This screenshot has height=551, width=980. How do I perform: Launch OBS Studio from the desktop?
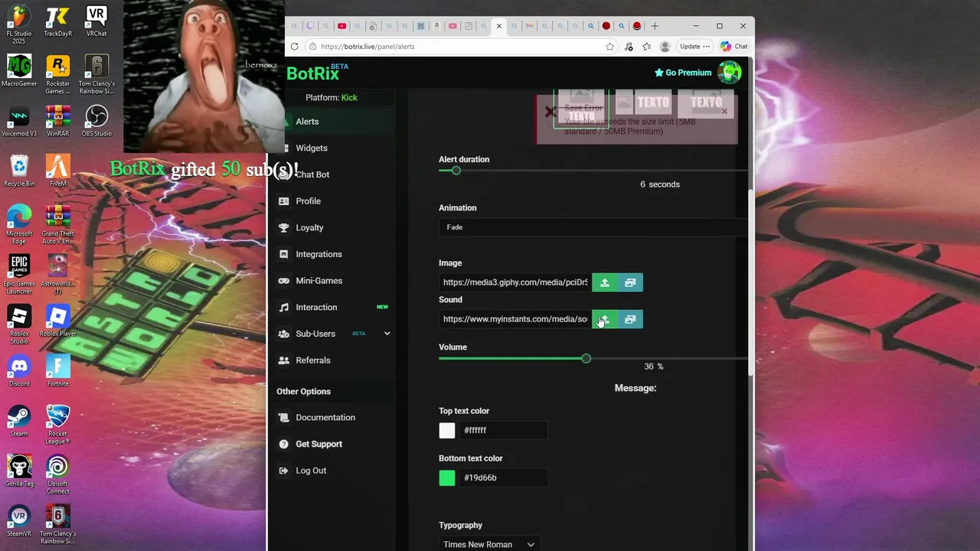coord(96,122)
